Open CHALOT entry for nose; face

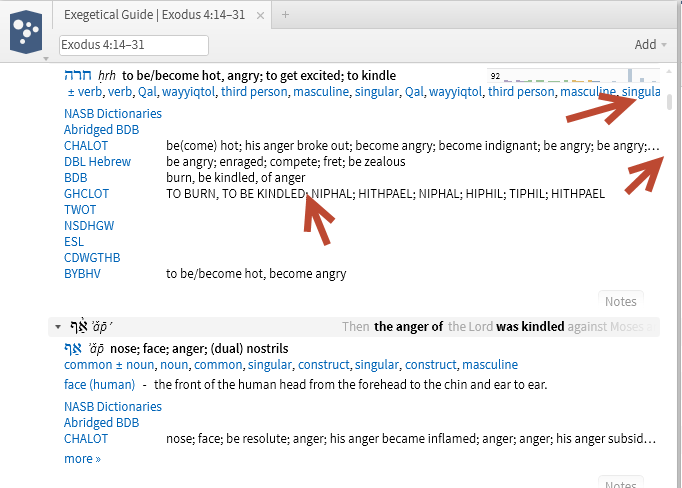[x=86, y=439]
